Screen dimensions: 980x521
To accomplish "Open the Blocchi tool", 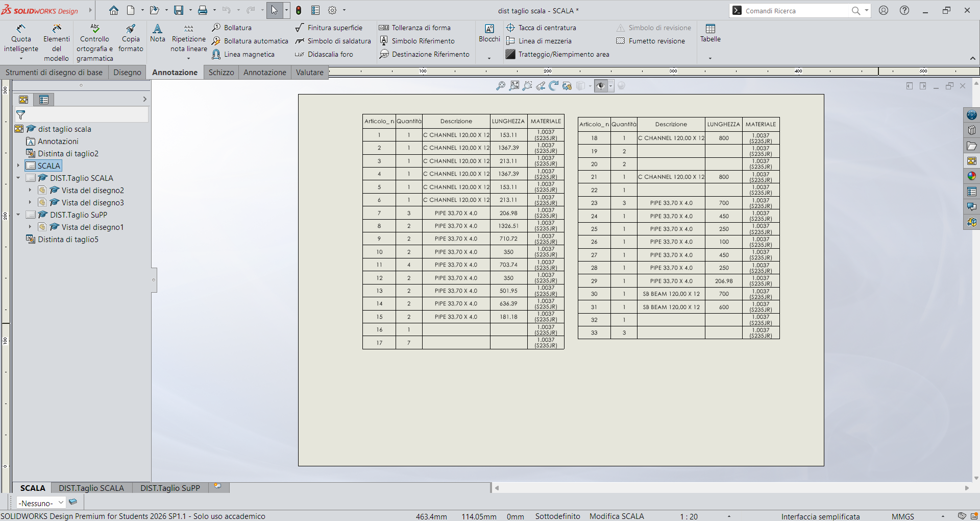I will tap(489, 34).
